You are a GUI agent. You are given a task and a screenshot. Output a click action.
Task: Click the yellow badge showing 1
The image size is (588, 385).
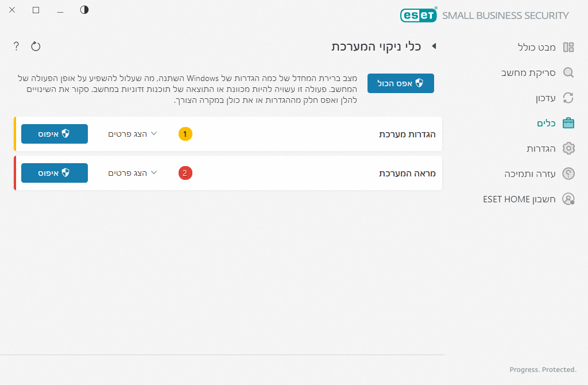tap(185, 134)
